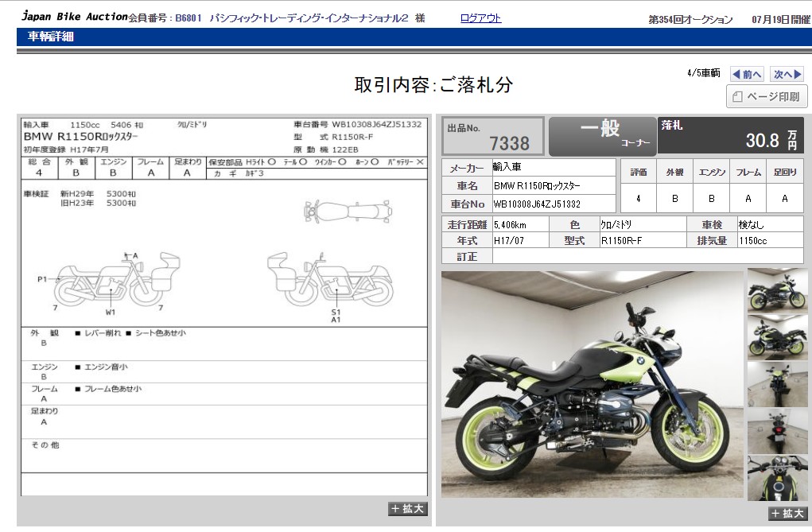
Task: Click the 4/5車輌 page counter
Action: click(704, 73)
